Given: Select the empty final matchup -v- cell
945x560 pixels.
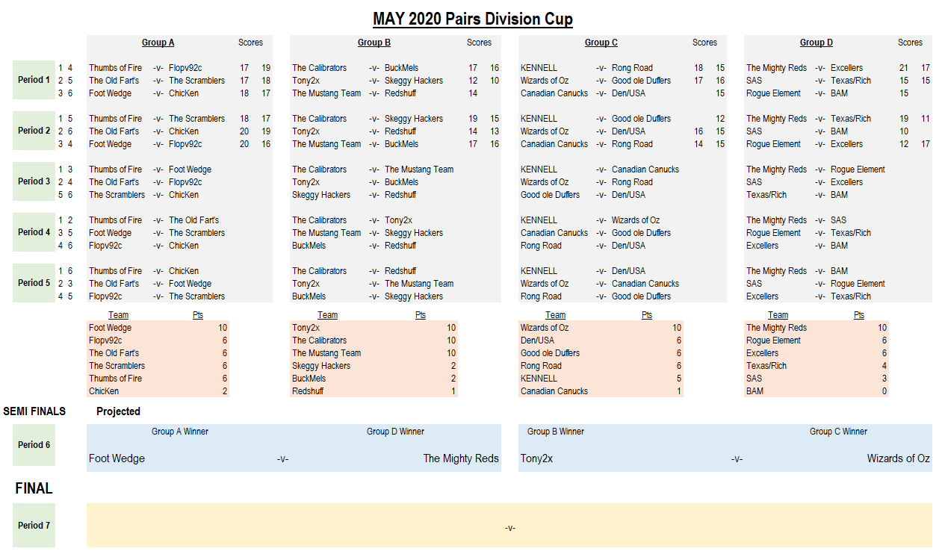Looking at the screenshot, I should coord(509,528).
